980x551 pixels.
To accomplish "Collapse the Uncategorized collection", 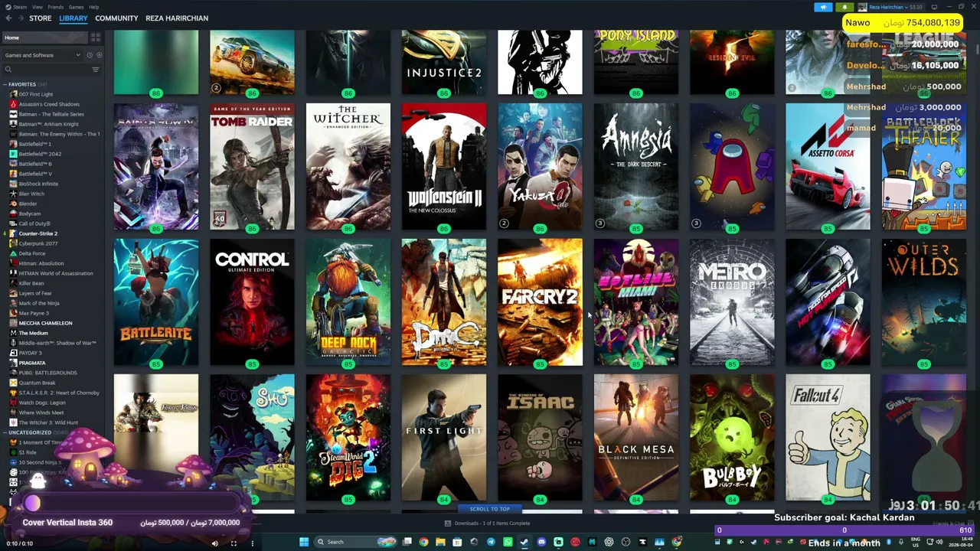I will click(x=5, y=432).
